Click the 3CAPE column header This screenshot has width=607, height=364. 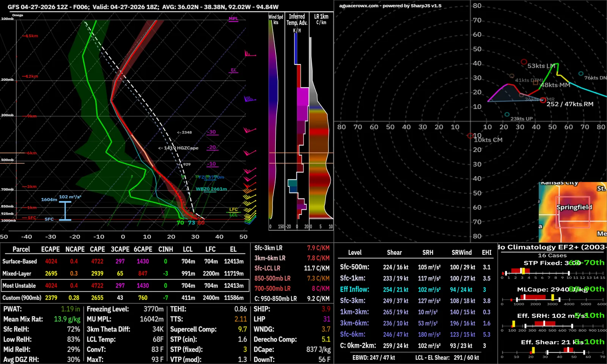(x=120, y=249)
